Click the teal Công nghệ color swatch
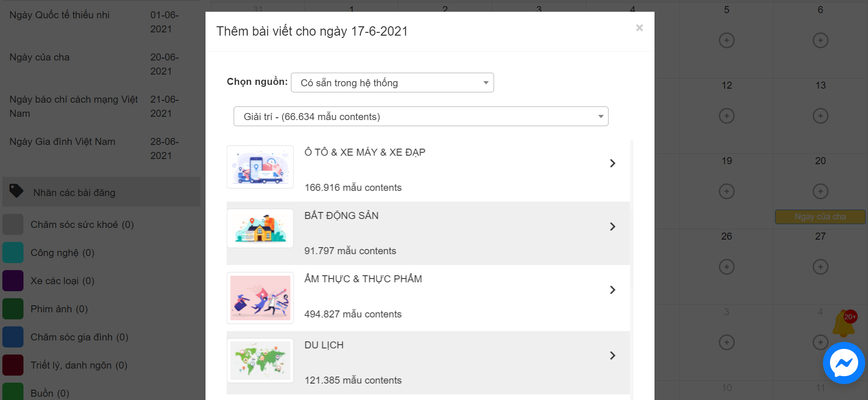 click(13, 253)
